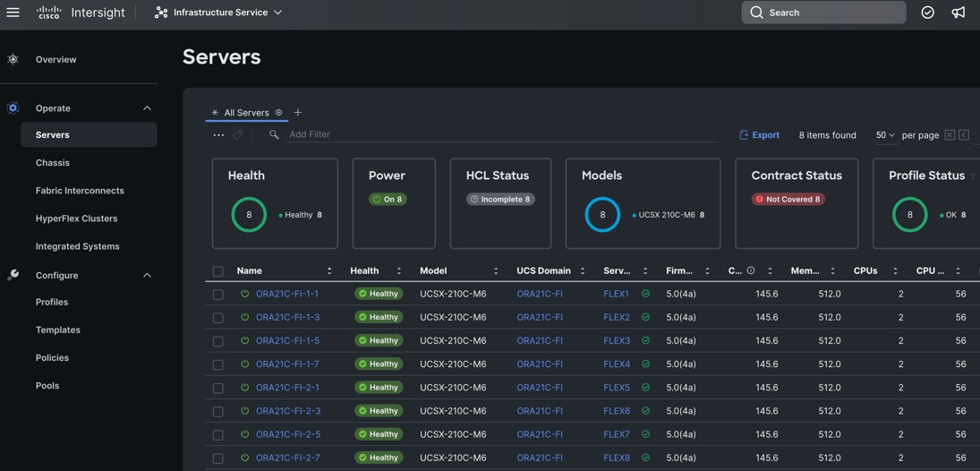
Task: Select all servers header checkbox
Action: (217, 271)
